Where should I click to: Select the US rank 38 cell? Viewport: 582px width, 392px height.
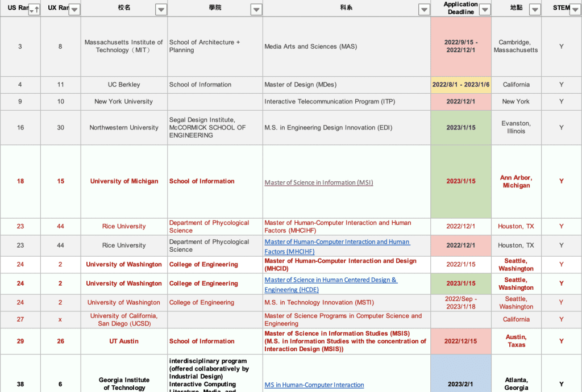pos(20,373)
